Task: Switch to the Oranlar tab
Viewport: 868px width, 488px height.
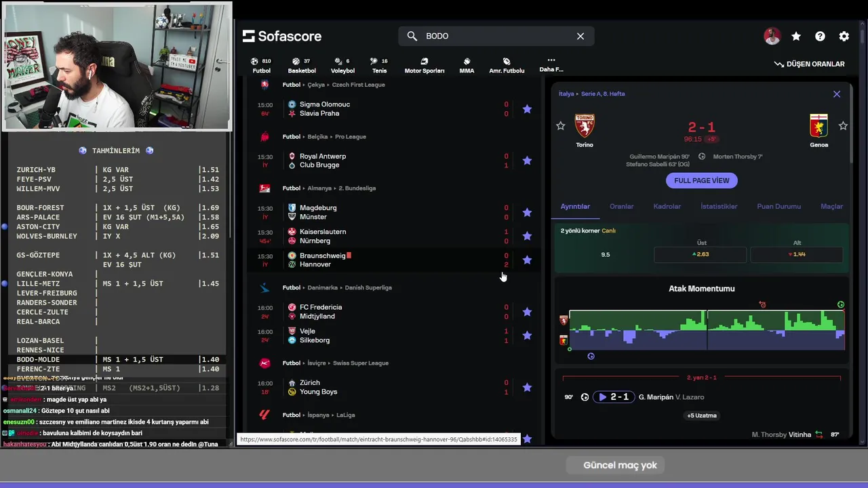Action: pyautogui.click(x=622, y=206)
